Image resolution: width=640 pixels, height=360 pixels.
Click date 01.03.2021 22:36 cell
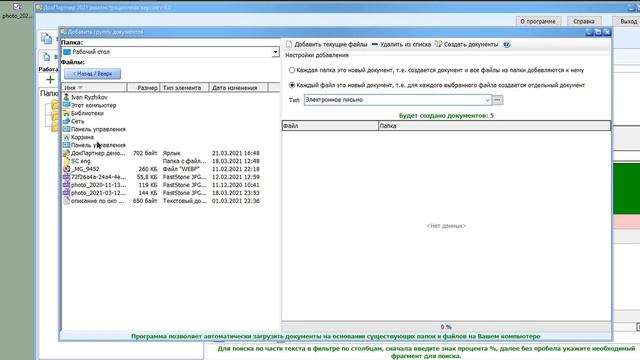coord(236,201)
